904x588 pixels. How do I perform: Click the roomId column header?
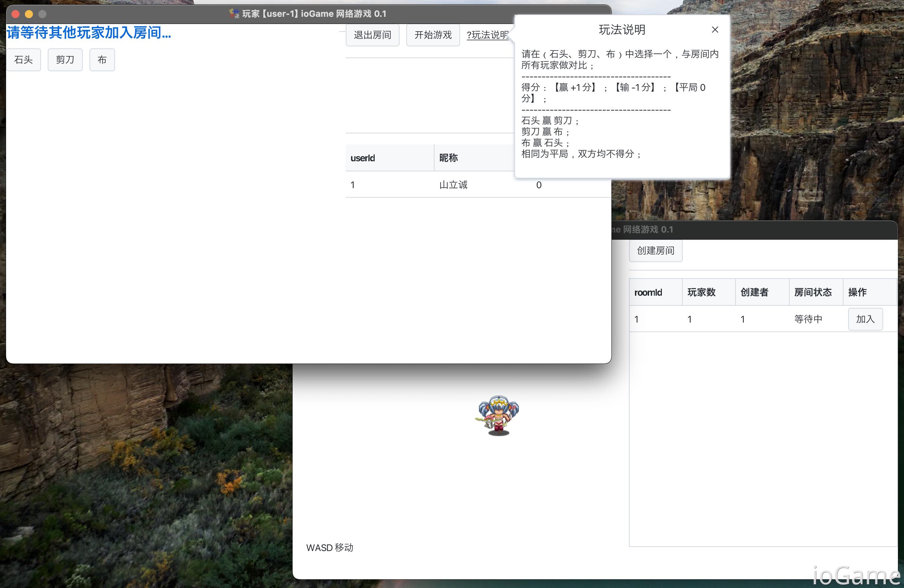[x=648, y=292]
